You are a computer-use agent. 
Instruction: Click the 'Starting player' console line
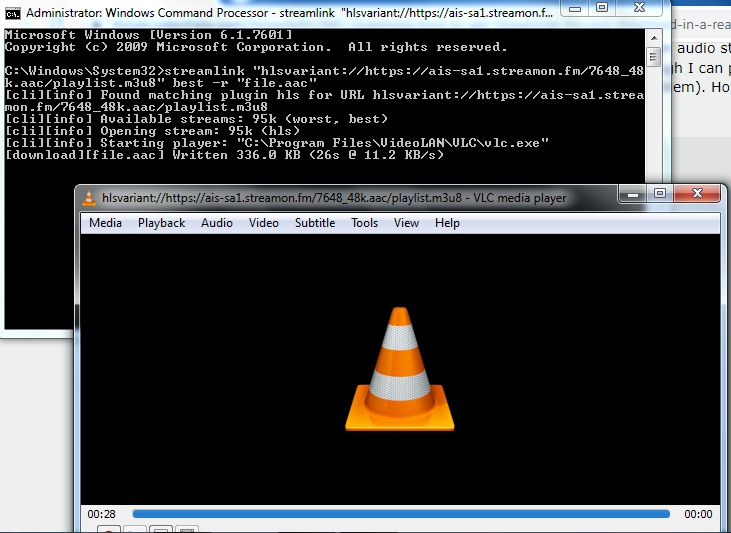[x=277, y=143]
